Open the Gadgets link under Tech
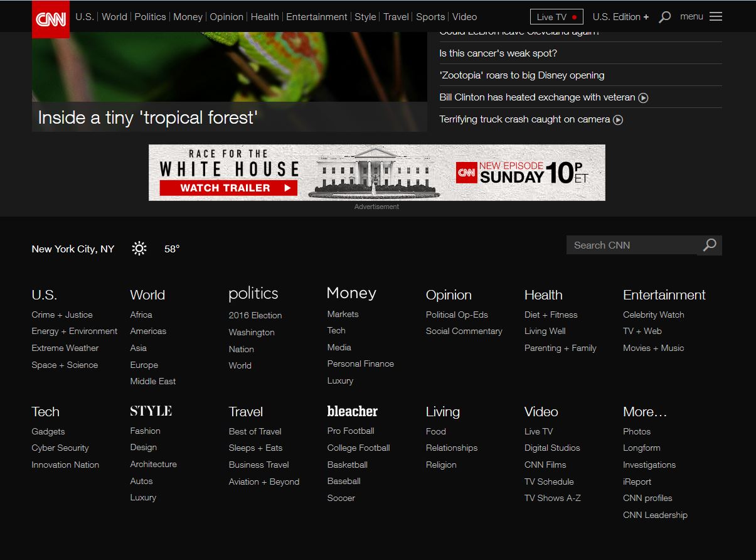The width and height of the screenshot is (756, 560). tap(48, 431)
